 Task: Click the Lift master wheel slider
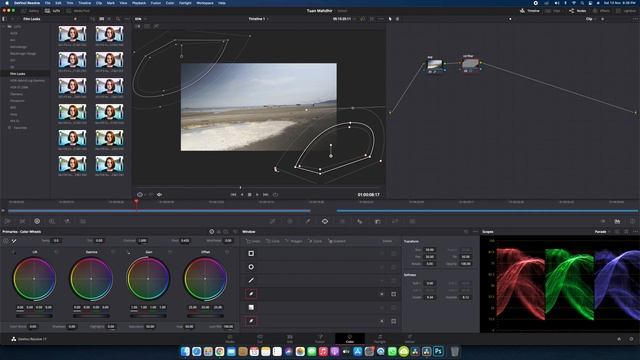click(x=34, y=316)
